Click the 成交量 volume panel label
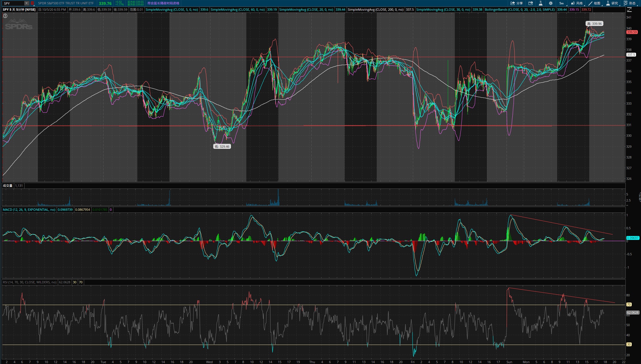This screenshot has height=364, width=641. point(8,186)
